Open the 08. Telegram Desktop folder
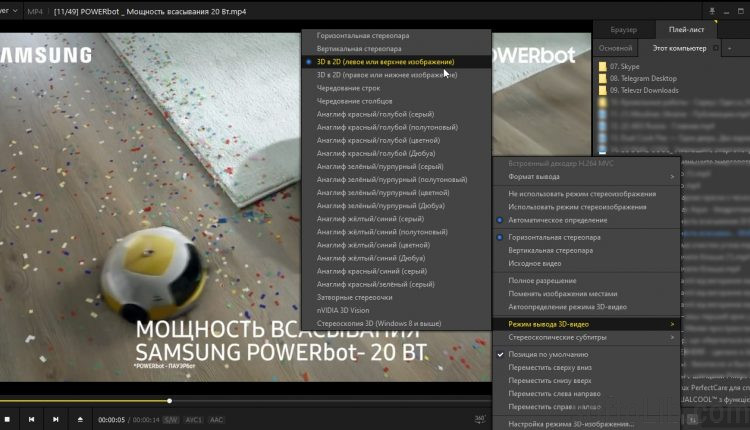The image size is (750, 430). 639,78
